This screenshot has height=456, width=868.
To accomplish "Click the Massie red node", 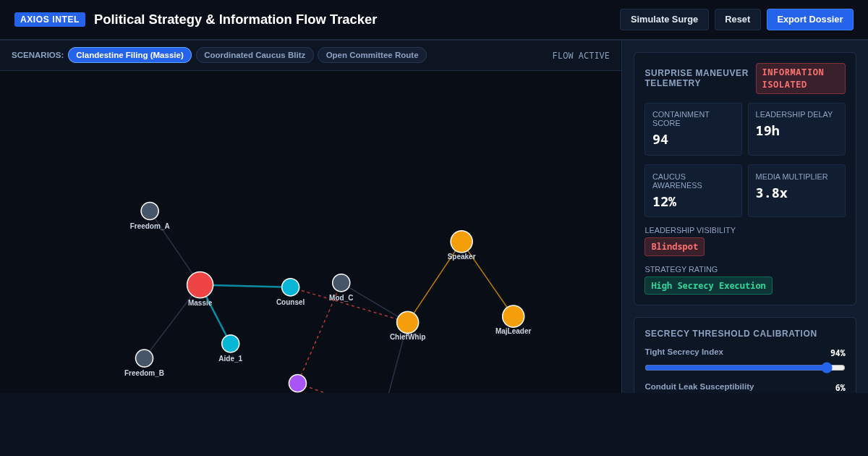I will click(200, 285).
